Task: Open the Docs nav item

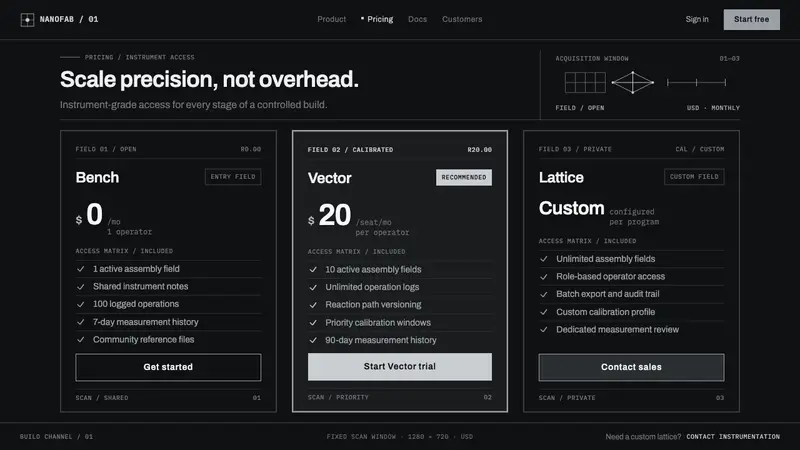Action: (417, 19)
